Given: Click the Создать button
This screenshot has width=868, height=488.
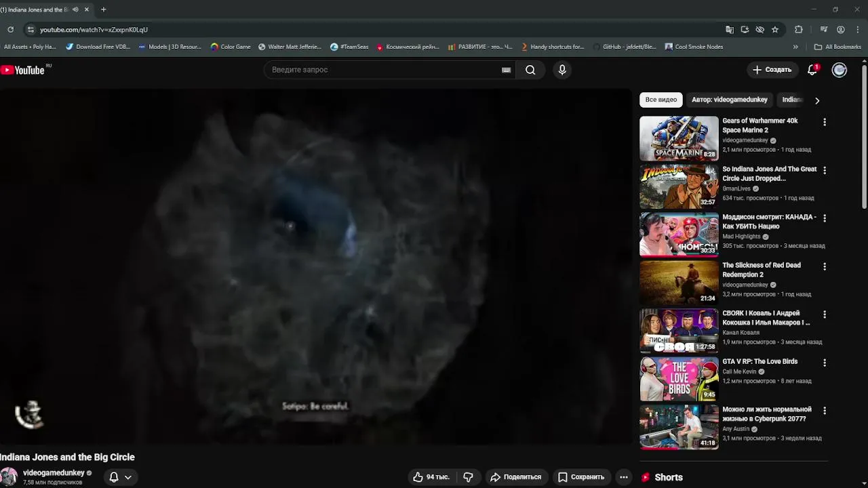Looking at the screenshot, I should pos(772,70).
